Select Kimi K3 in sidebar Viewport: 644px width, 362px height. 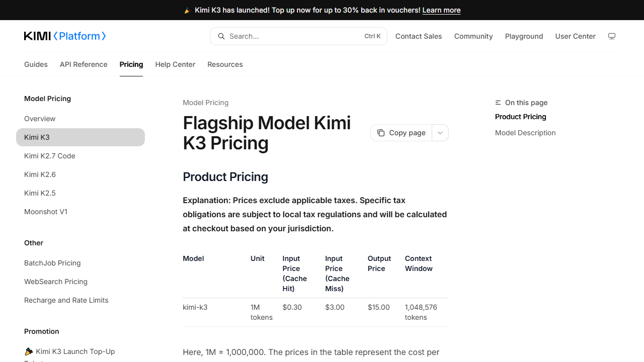coord(80,137)
